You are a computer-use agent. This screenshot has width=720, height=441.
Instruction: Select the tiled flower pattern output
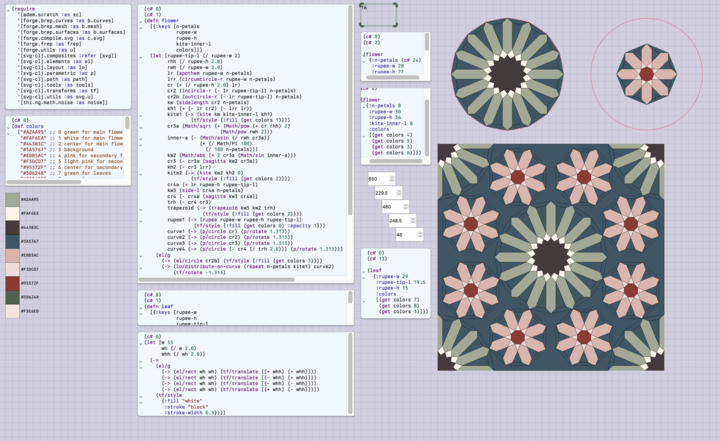point(551,257)
